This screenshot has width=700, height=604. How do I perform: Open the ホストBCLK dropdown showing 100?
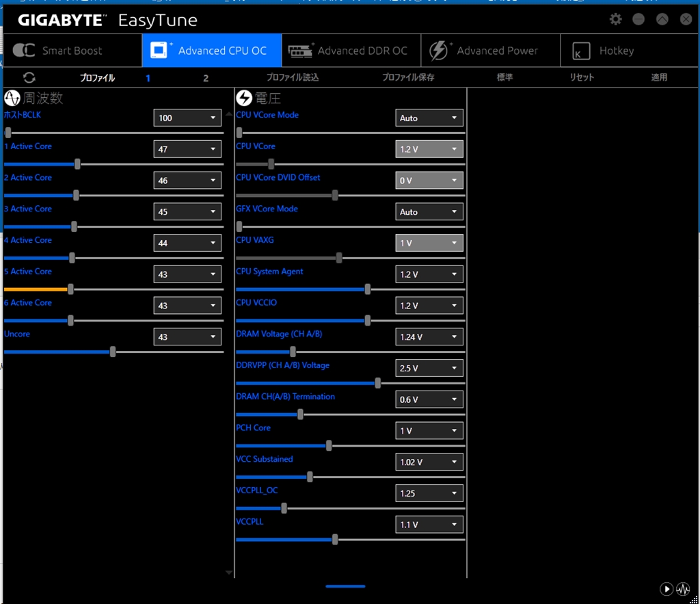[x=187, y=118]
